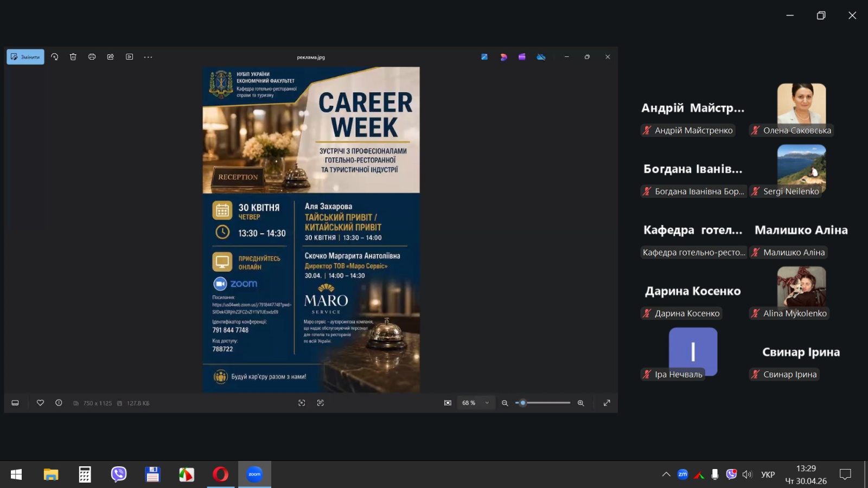Switch УКР keyboard language indicator

point(768,474)
